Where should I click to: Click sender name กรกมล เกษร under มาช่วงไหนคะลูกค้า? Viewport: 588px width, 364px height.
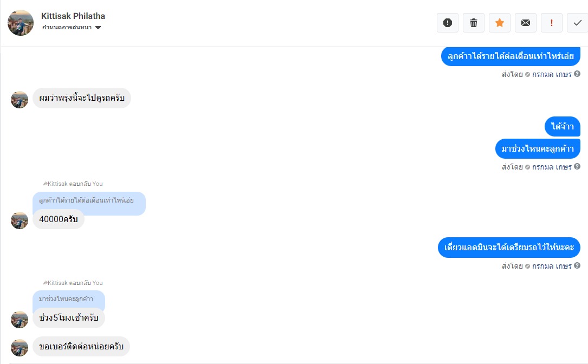tap(552, 167)
